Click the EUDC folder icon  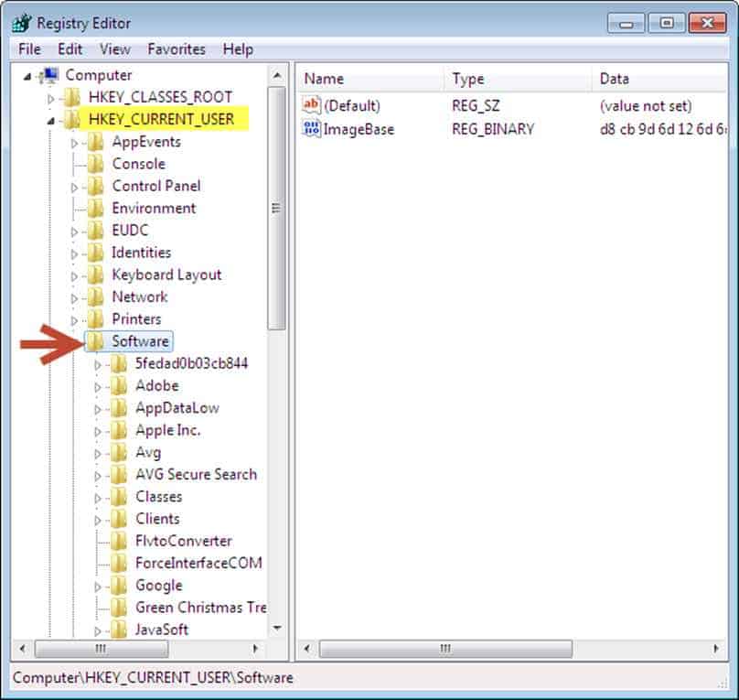[x=95, y=231]
